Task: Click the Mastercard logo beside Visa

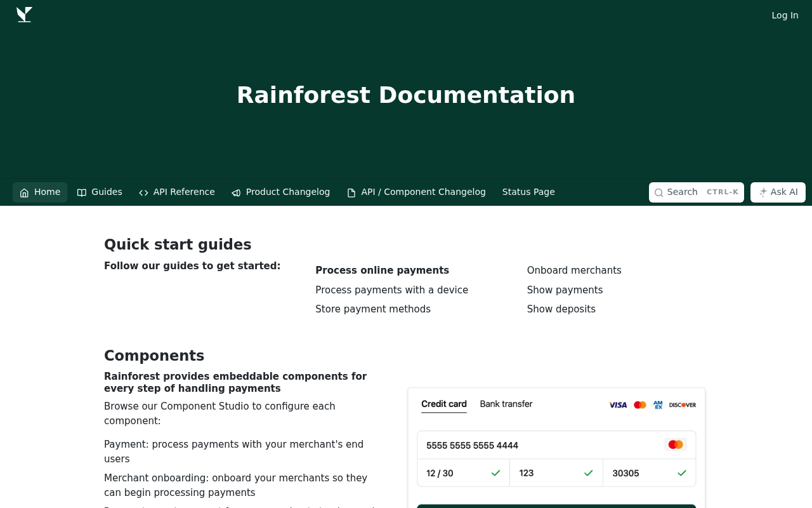Action: pyautogui.click(x=640, y=405)
